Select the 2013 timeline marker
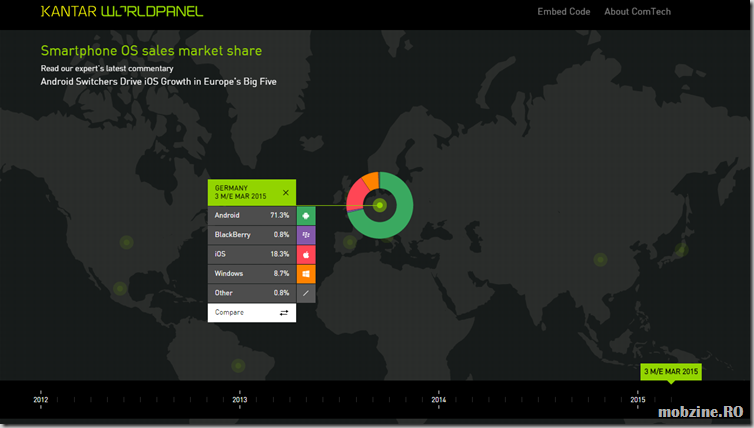This screenshot has width=754, height=428. pos(239,400)
